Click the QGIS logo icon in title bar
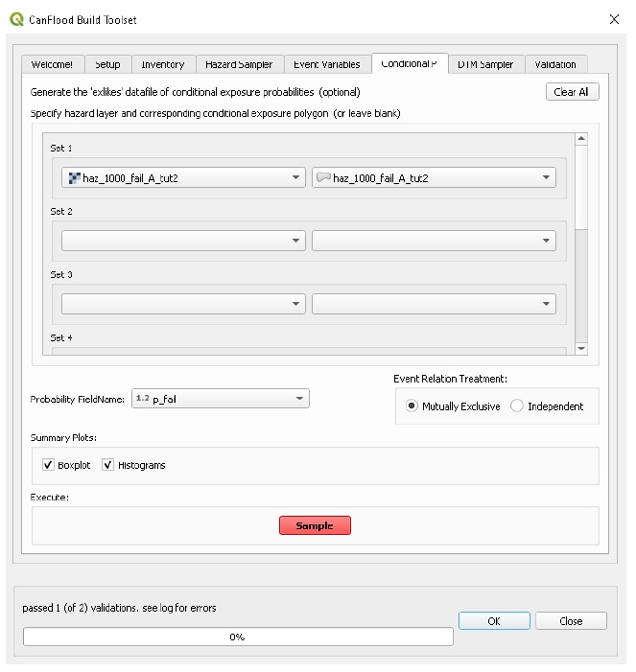 [x=16, y=20]
